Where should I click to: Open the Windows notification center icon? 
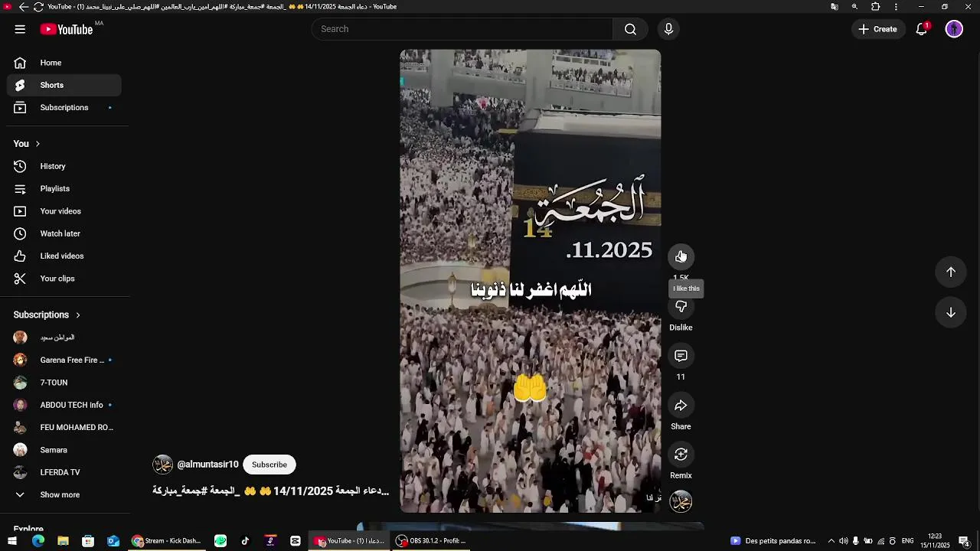click(x=964, y=541)
